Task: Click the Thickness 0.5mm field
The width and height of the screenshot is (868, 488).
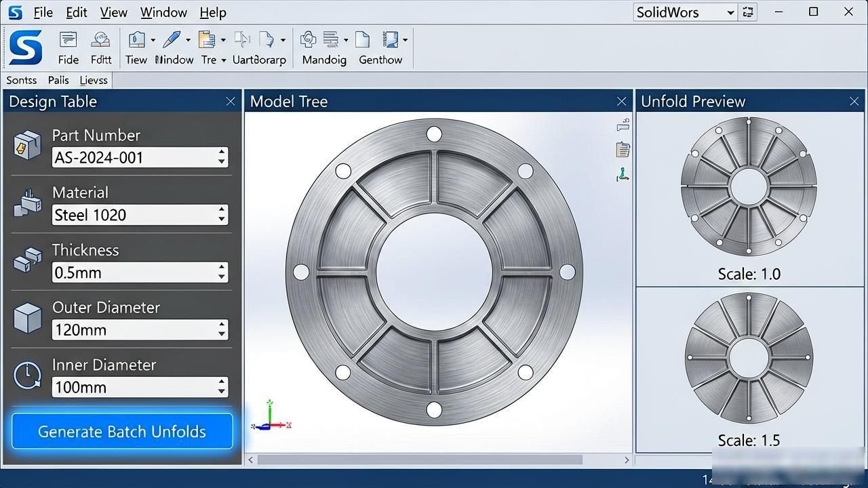Action: point(140,272)
